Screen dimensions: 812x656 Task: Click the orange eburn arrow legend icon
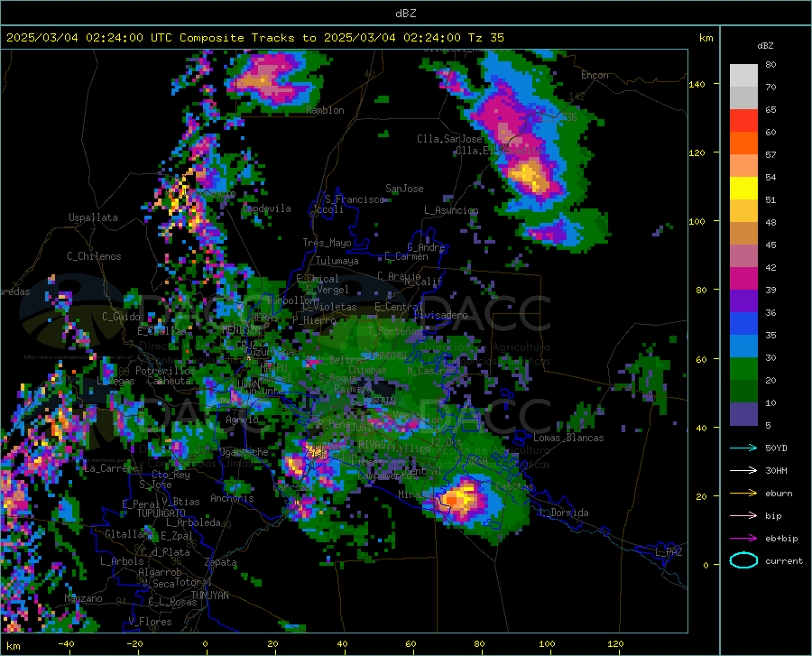click(743, 494)
